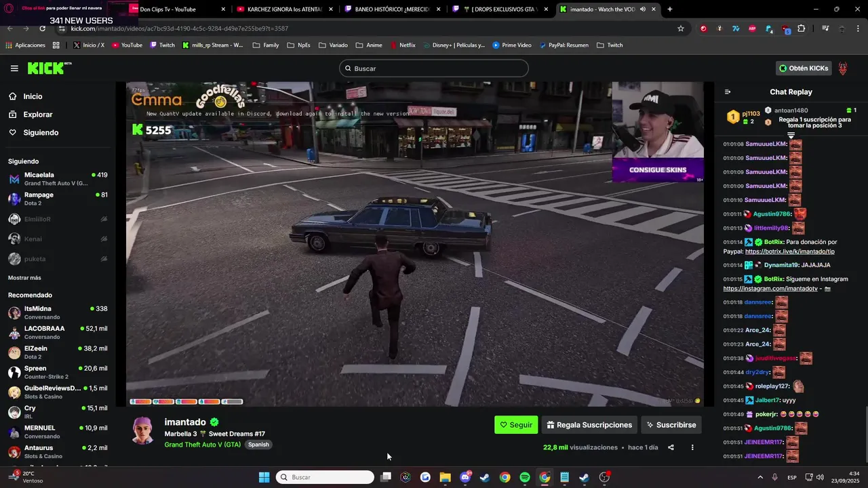The height and width of the screenshot is (488, 868).
Task: Open the three-dot video options menu
Action: 692,447
